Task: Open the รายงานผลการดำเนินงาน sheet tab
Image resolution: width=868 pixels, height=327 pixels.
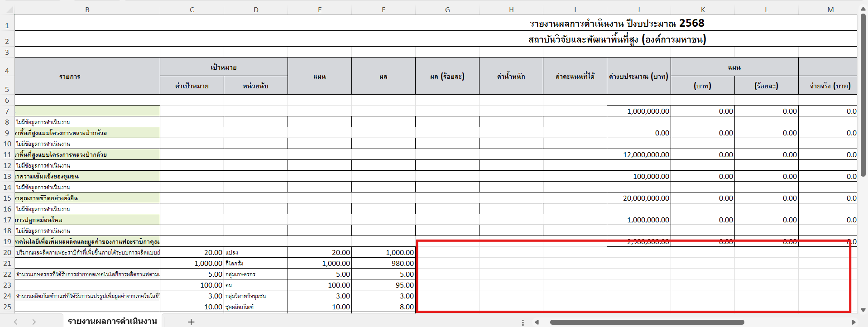Action: click(112, 321)
